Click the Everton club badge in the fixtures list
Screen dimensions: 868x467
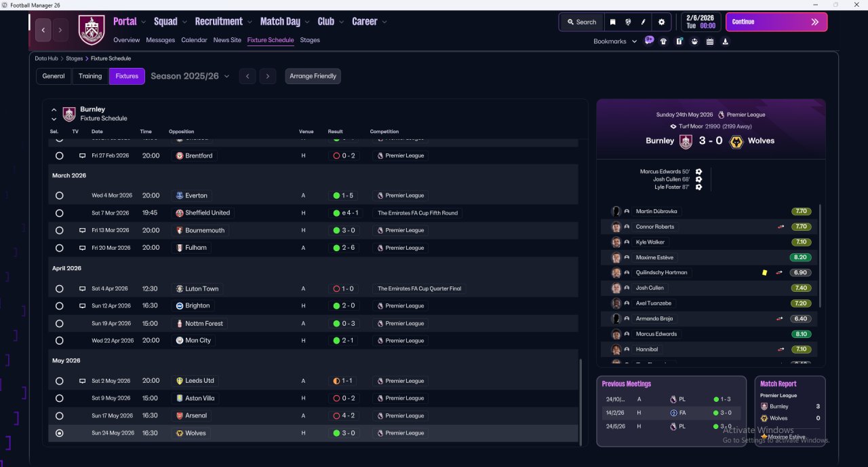point(180,195)
